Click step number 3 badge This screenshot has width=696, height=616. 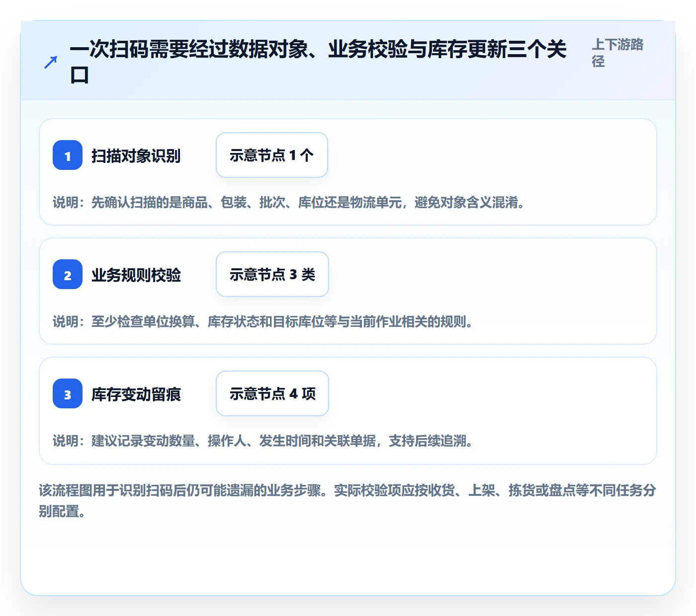pos(68,393)
